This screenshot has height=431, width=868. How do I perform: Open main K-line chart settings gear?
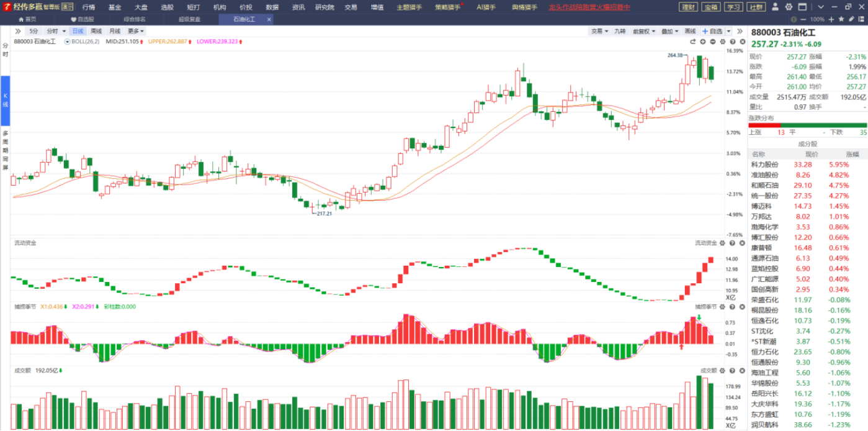pos(723,42)
